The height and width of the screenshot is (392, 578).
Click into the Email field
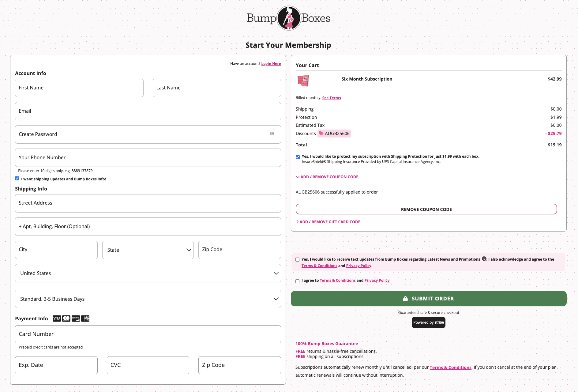pyautogui.click(x=148, y=111)
